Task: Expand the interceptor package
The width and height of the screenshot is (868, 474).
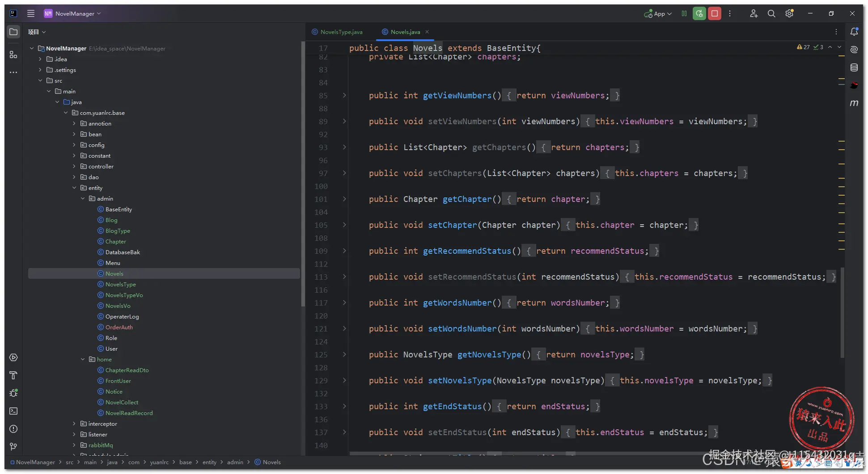Action: (74, 424)
